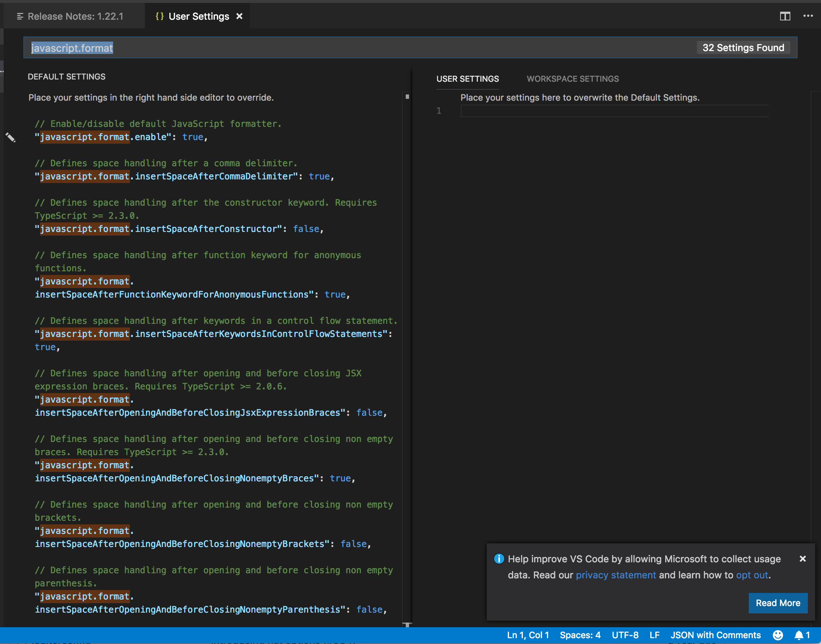Image resolution: width=821 pixels, height=644 pixels.
Task: Close the User Settings tab
Action: [239, 16]
